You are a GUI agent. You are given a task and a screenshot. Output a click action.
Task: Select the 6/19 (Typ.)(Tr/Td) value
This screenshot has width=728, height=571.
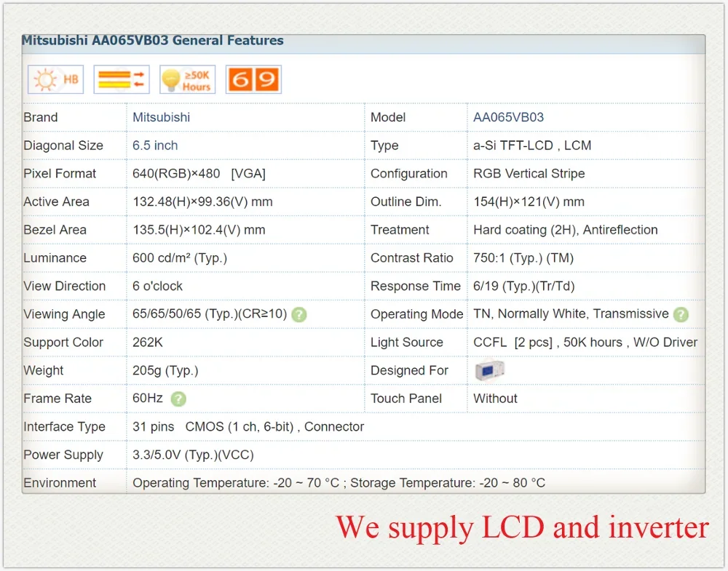coord(523,286)
